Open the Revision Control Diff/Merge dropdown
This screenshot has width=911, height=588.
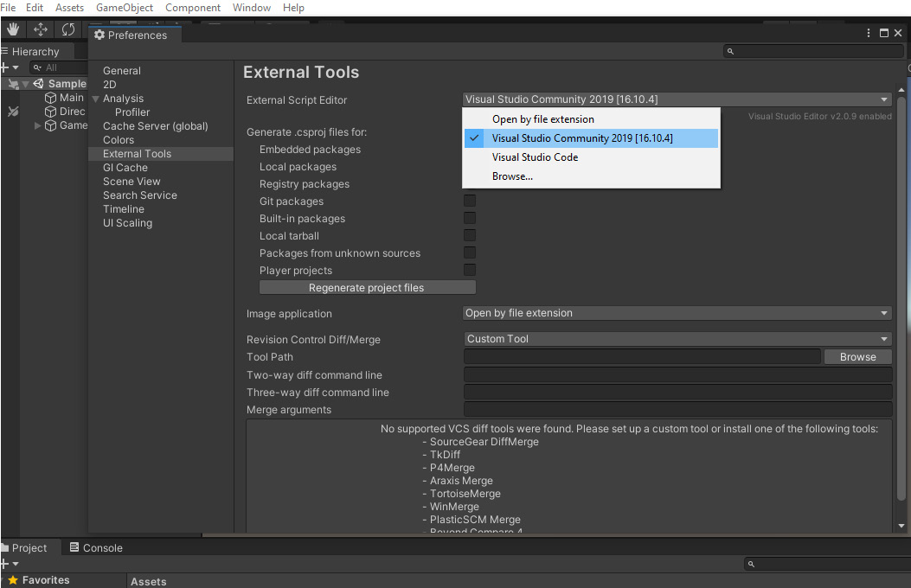tap(677, 339)
